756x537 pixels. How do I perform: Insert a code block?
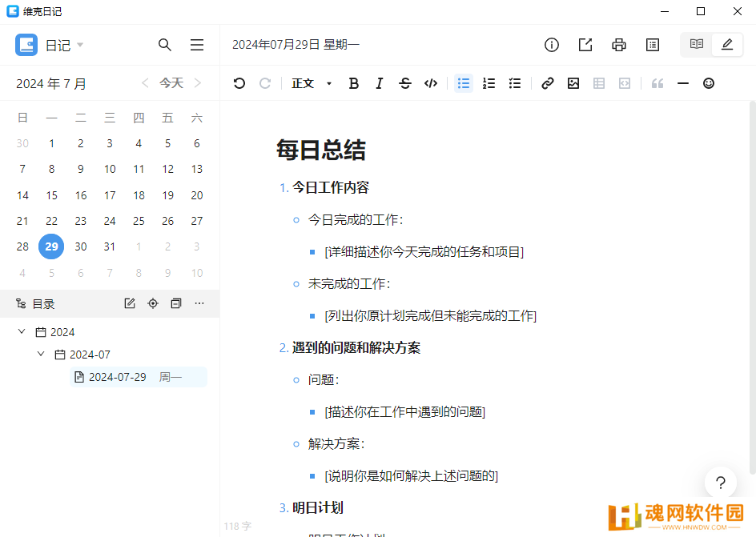click(625, 83)
